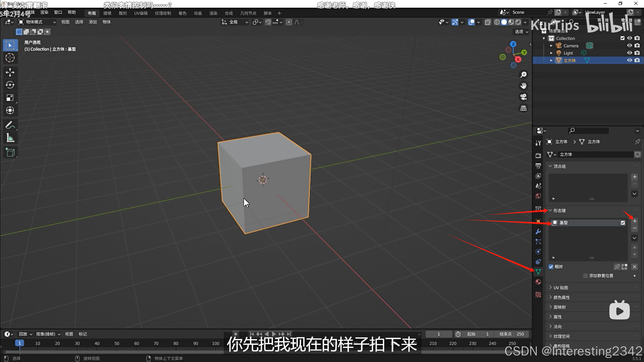Expand the UV 贴图 panel
Image resolution: width=644 pixels, height=362 pixels.
[x=560, y=288]
